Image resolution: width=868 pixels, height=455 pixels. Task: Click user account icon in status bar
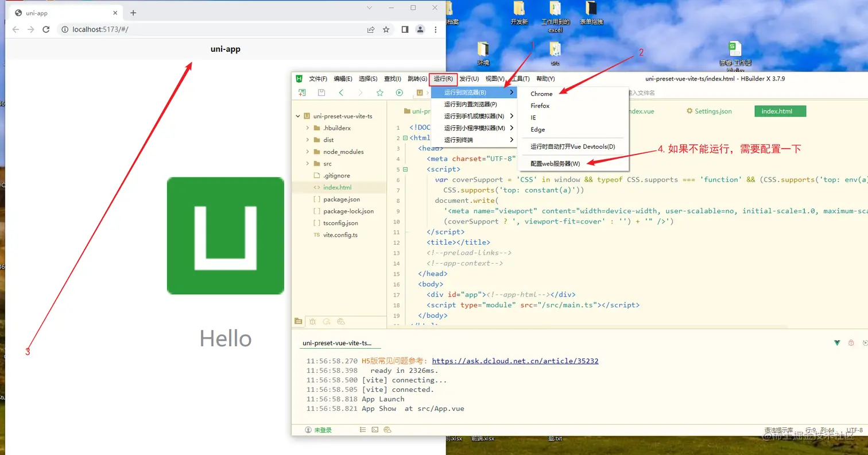coord(308,430)
